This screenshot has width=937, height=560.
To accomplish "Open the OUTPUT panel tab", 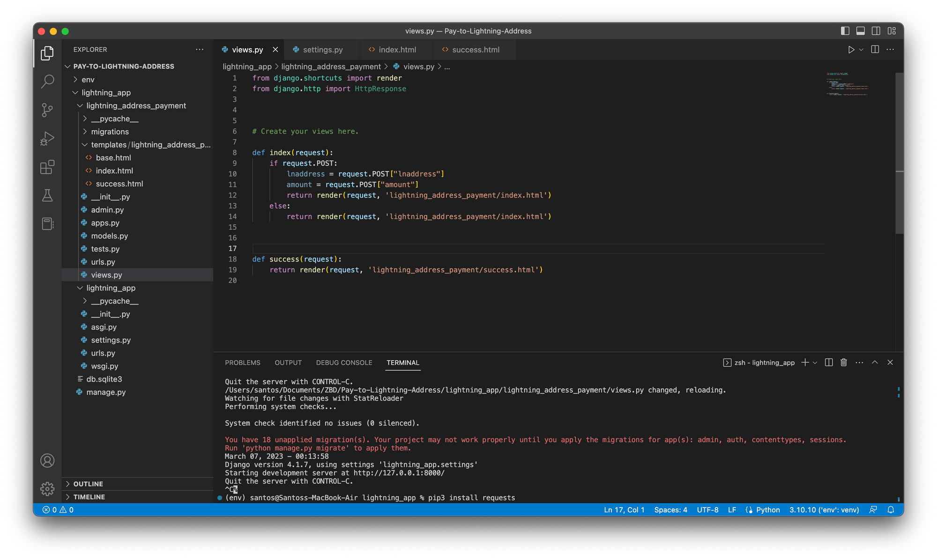I will (288, 363).
